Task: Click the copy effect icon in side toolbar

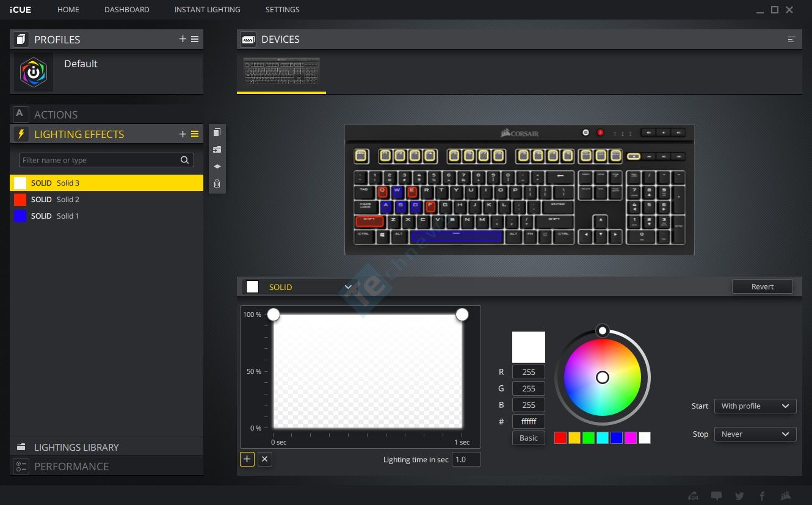Action: [217, 133]
